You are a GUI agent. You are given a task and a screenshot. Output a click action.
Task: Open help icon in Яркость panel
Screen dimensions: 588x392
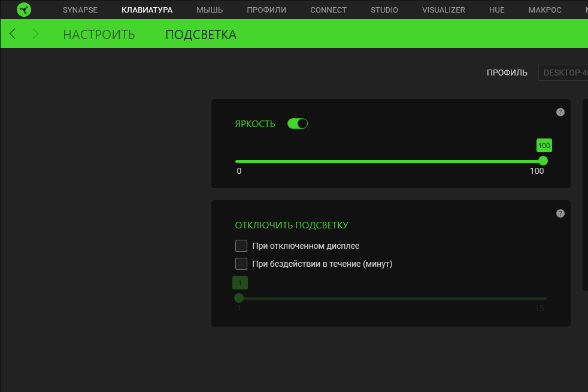click(560, 112)
